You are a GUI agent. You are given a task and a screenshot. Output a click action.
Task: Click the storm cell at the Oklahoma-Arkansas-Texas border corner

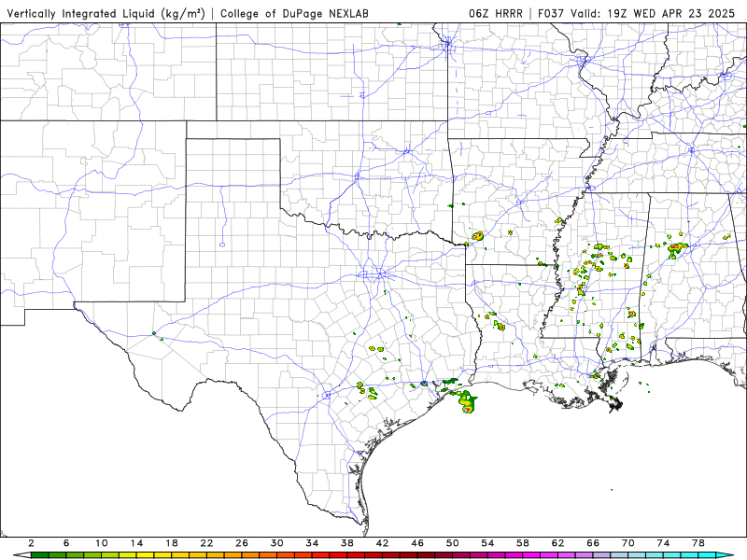[x=466, y=245]
